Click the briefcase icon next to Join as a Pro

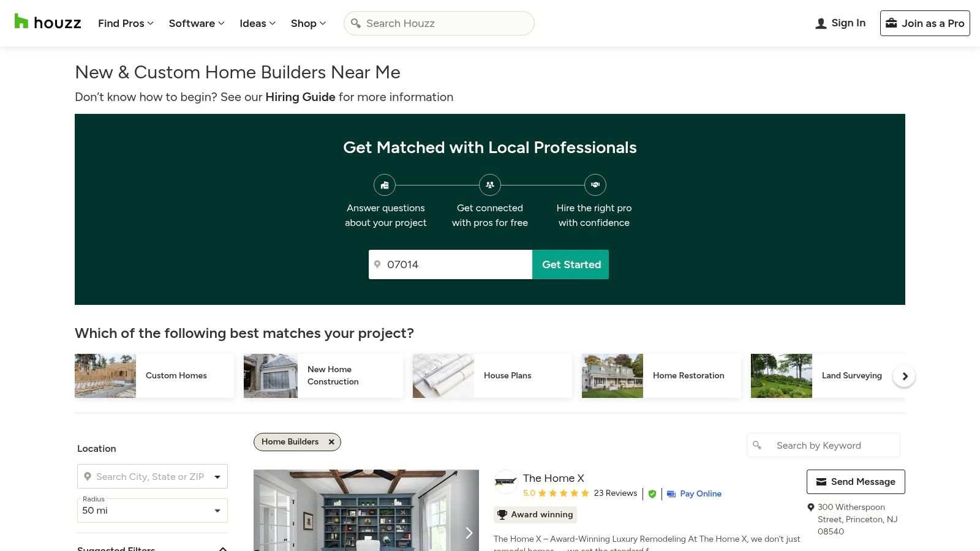point(892,23)
